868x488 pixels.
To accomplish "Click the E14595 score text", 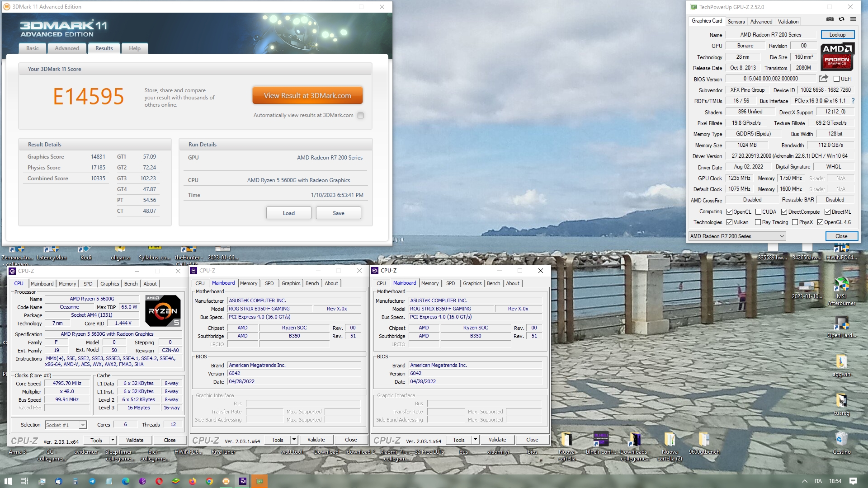I will (89, 97).
